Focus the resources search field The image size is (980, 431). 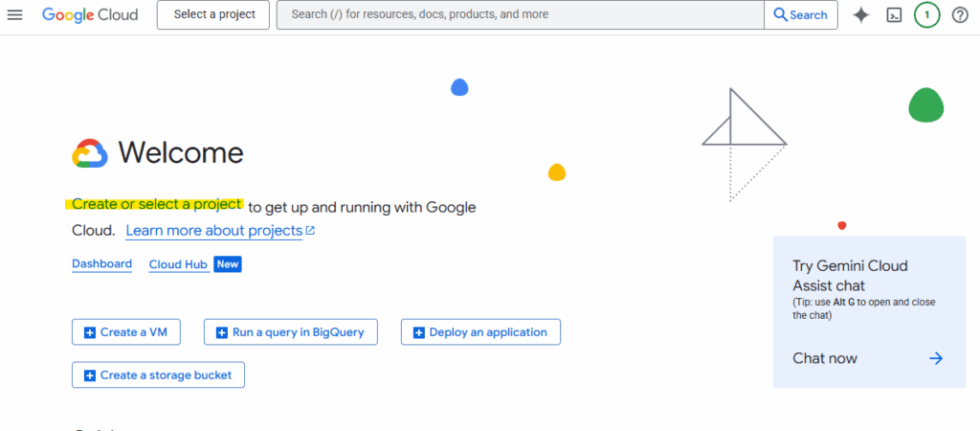[x=520, y=15]
